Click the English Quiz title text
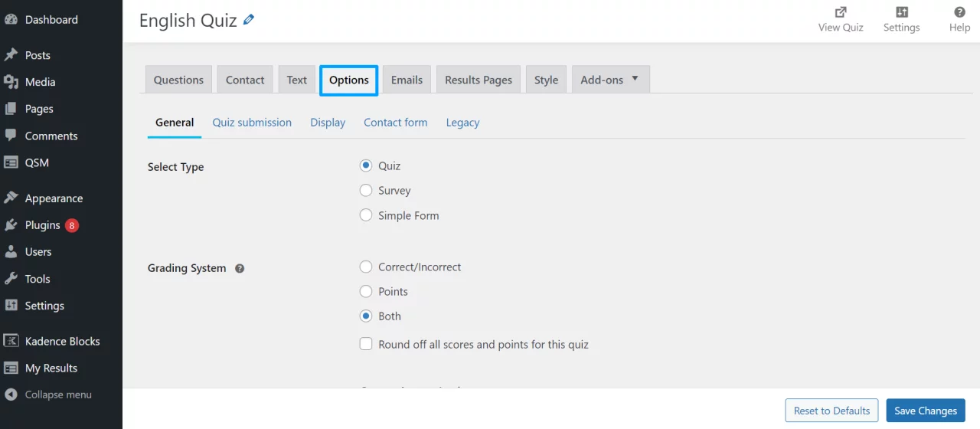Screen dimensions: 980x429 [x=188, y=21]
